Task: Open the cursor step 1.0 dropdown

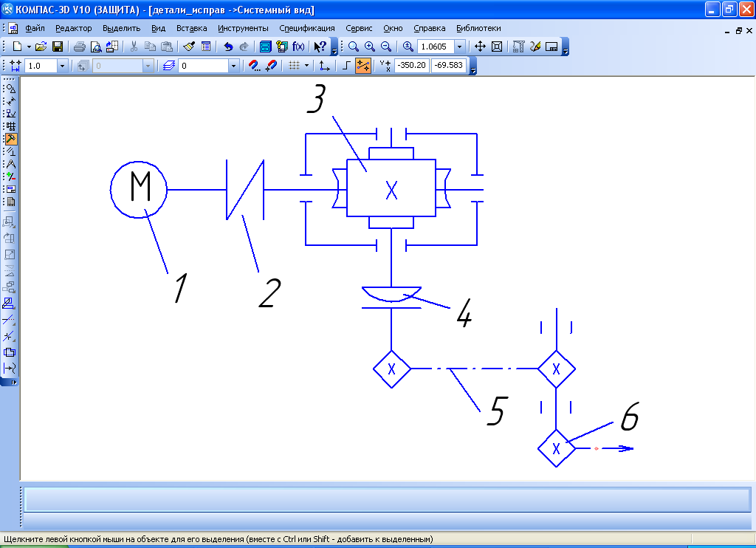Action: (x=62, y=66)
